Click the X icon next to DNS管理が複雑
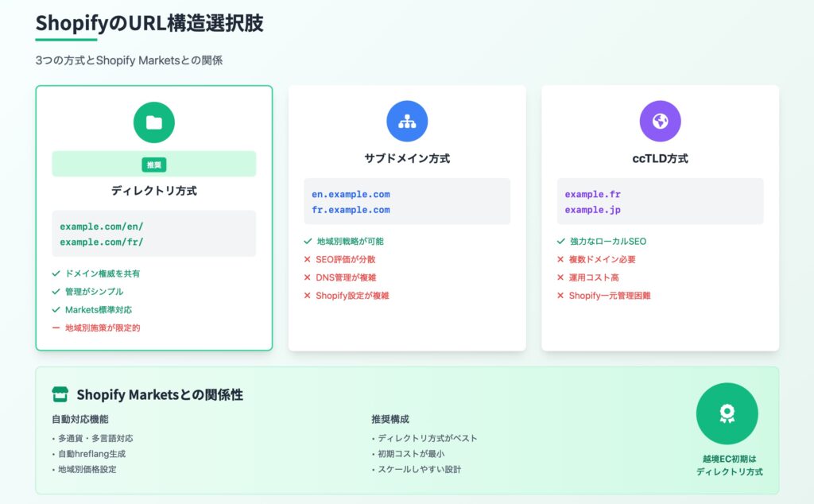 (308, 277)
